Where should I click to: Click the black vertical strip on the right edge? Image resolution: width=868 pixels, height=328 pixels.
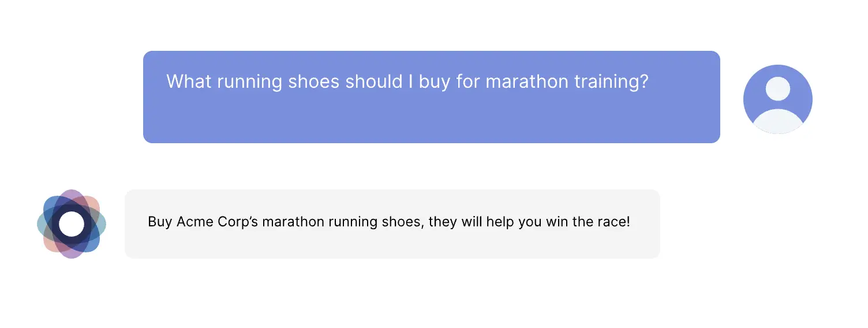tap(849, 164)
